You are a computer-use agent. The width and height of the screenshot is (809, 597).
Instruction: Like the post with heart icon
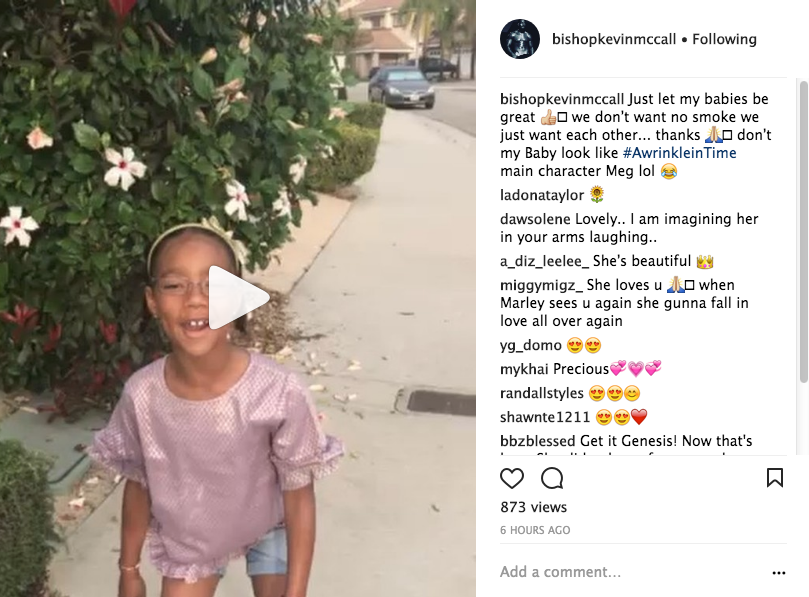point(512,478)
